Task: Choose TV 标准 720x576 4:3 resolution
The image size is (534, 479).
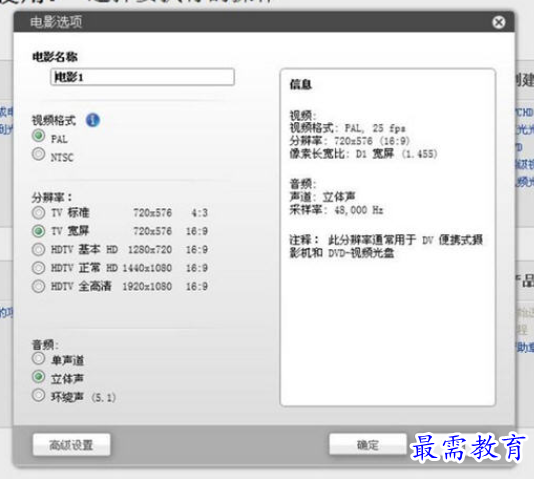Action: 38,213
